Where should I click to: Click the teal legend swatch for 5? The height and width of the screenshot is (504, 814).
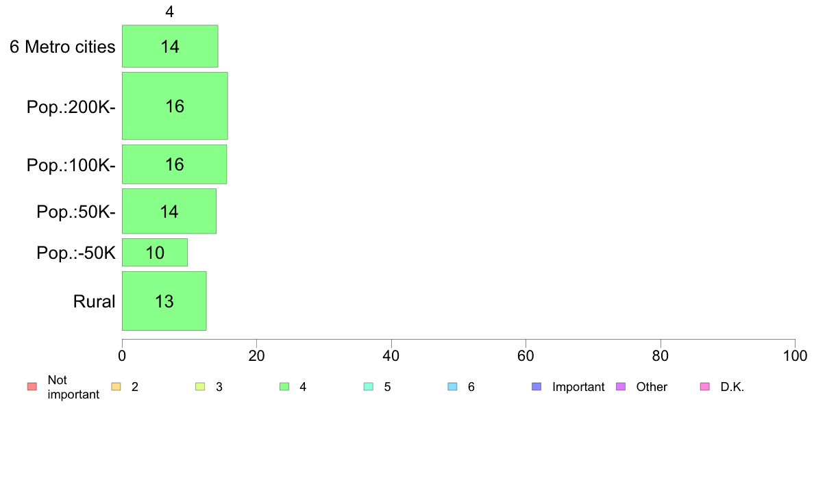369,387
